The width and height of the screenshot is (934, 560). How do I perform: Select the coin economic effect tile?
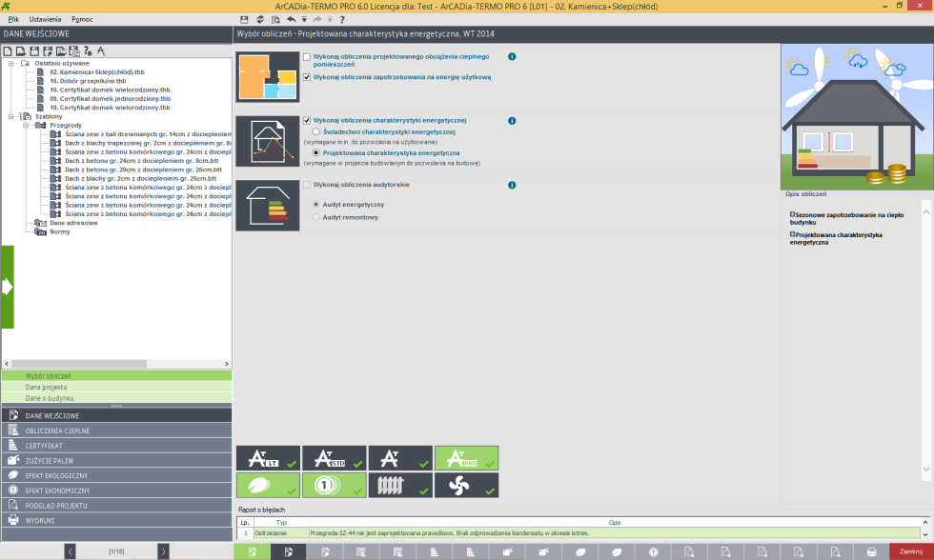[335, 485]
